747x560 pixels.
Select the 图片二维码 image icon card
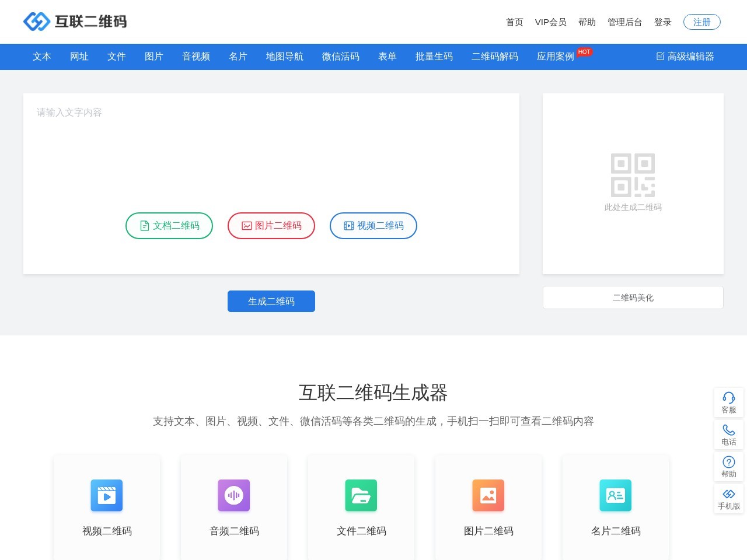coord(488,495)
